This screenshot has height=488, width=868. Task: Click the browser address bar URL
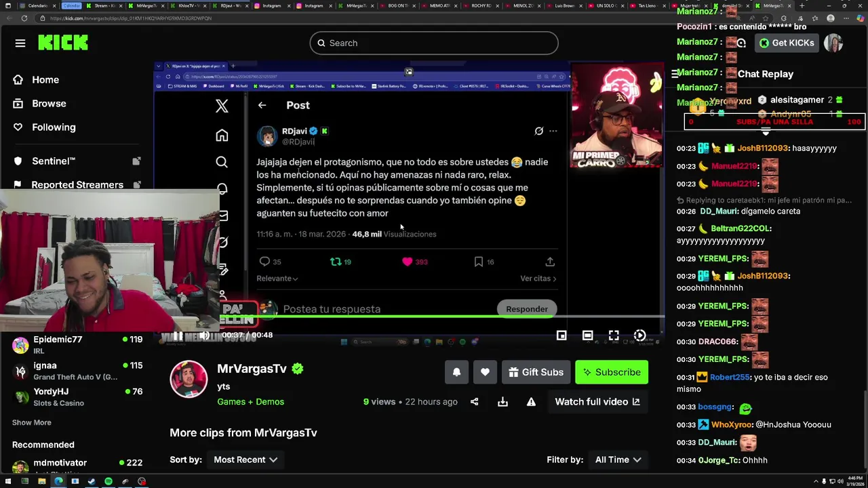[x=131, y=18]
